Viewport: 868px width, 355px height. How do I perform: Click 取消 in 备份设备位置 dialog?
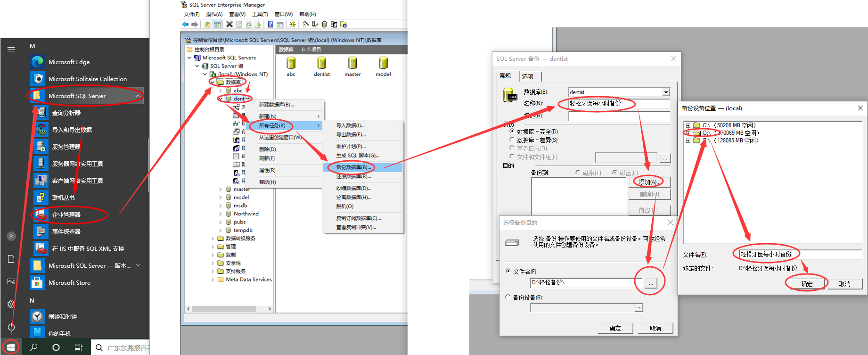[x=844, y=284]
